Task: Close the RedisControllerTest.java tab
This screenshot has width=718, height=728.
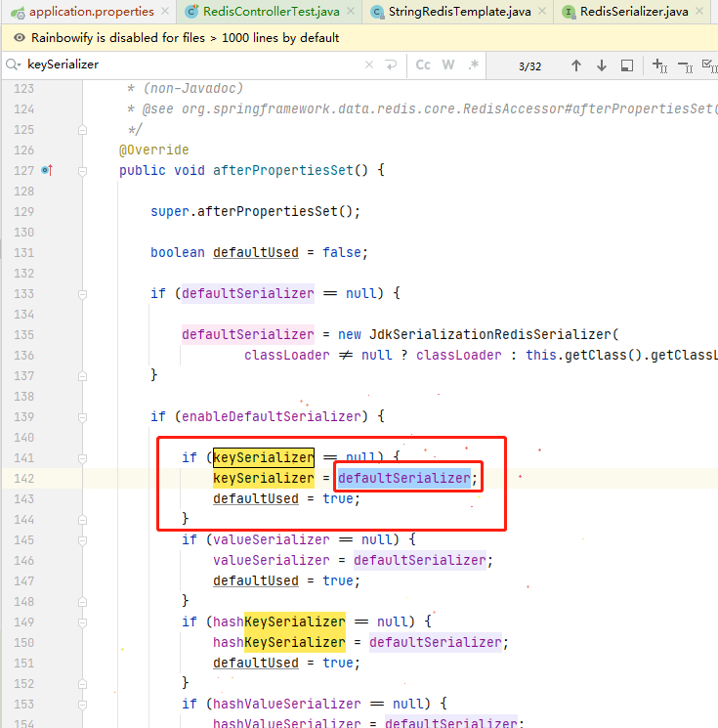Action: [352, 12]
